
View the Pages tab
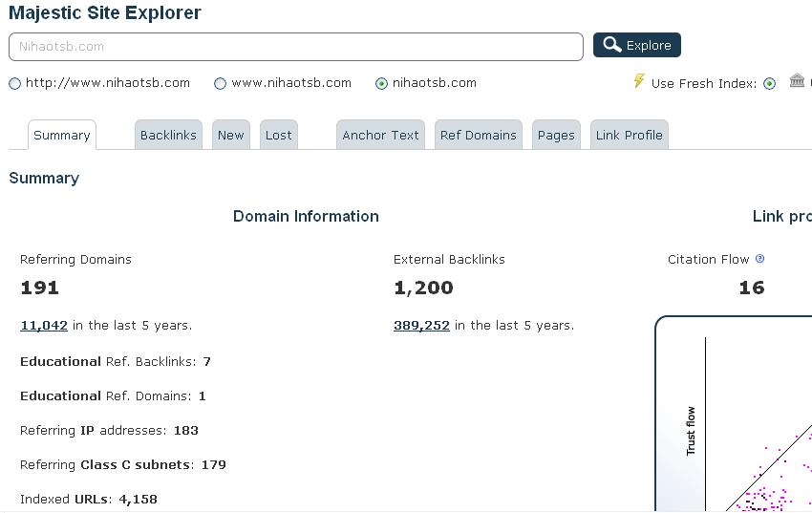point(556,135)
